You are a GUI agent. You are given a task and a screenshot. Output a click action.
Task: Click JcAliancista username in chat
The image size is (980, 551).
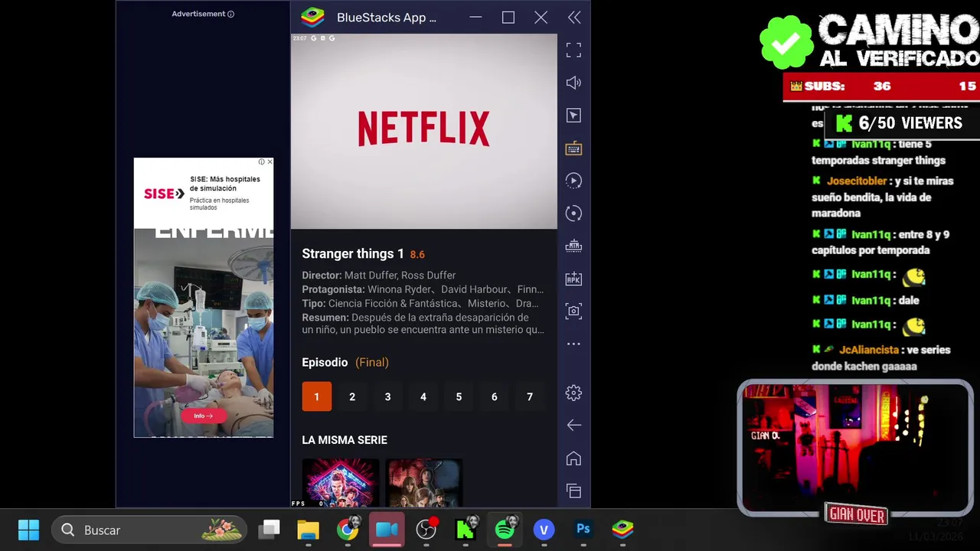click(x=869, y=350)
